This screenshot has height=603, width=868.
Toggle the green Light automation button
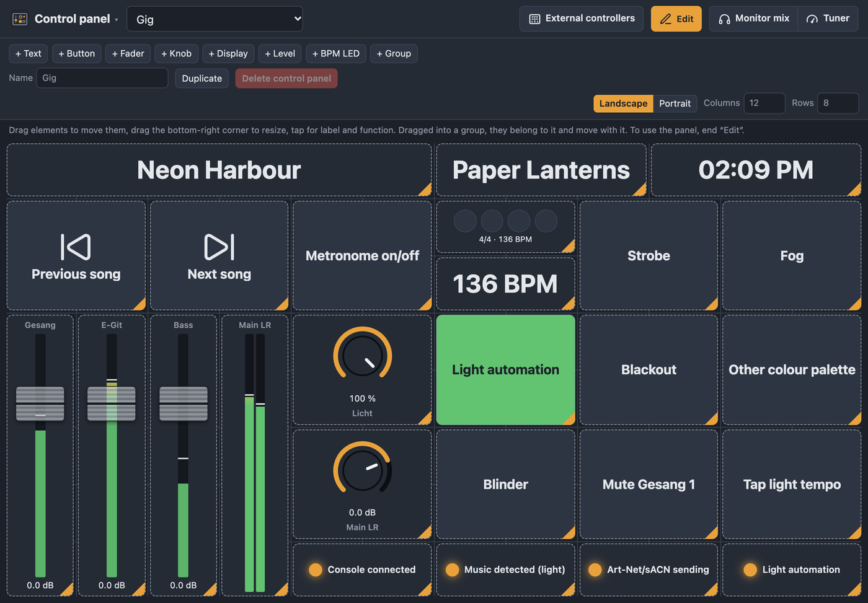coord(506,370)
